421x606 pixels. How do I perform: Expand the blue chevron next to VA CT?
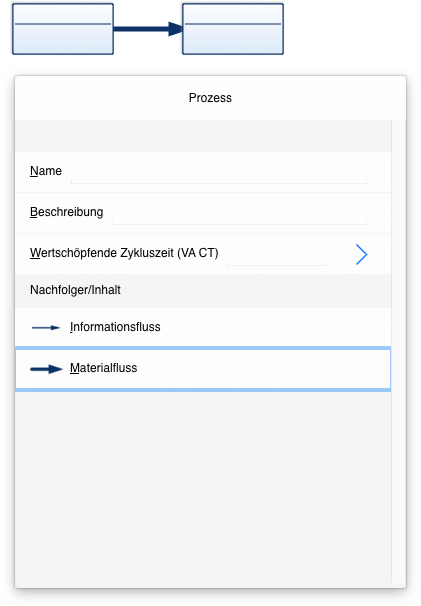pyautogui.click(x=361, y=254)
